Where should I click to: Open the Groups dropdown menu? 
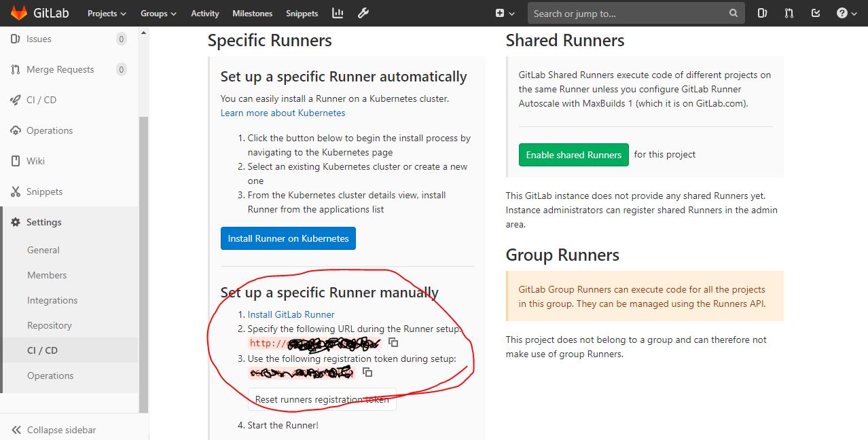point(158,13)
